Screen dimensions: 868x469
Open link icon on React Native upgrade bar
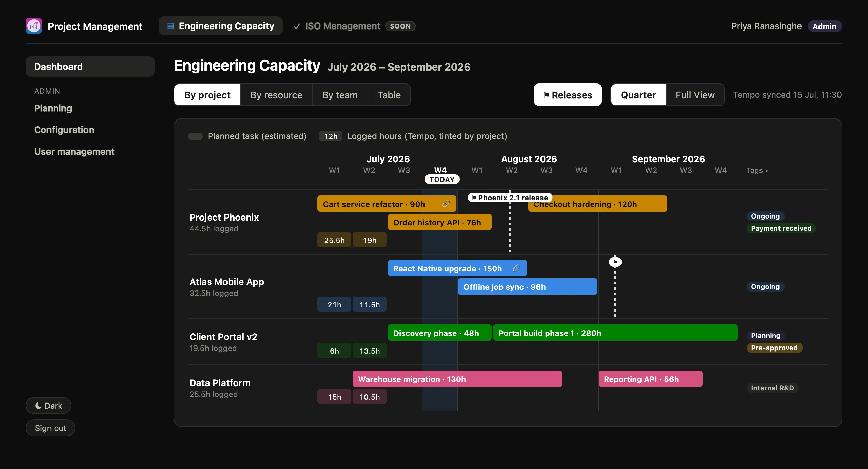[x=516, y=268]
